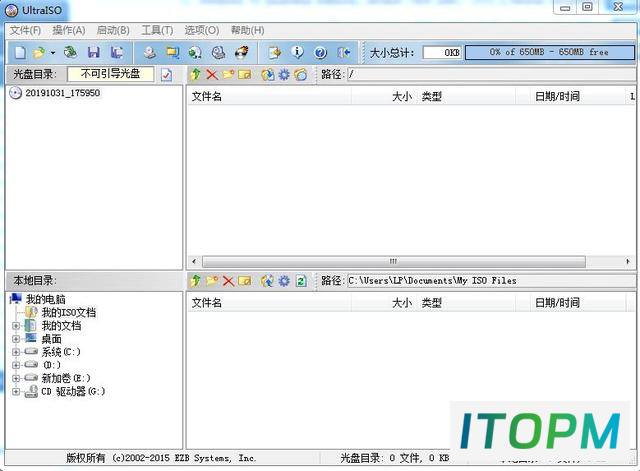The image size is (640, 471).
Task: Click the 不可引导光盘 boot status box
Action: [x=111, y=74]
